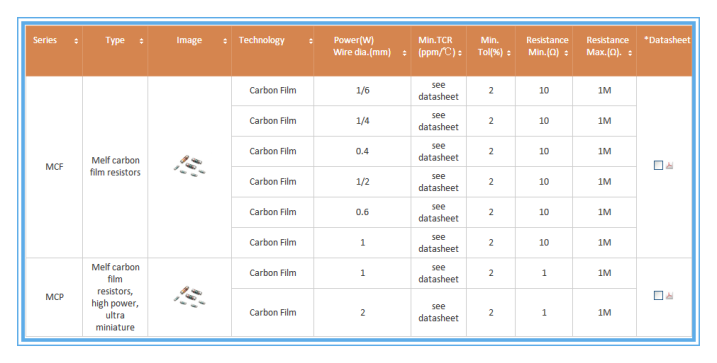Click the Melf carbon film resistors type cell
The width and height of the screenshot is (717, 363).
[115, 166]
